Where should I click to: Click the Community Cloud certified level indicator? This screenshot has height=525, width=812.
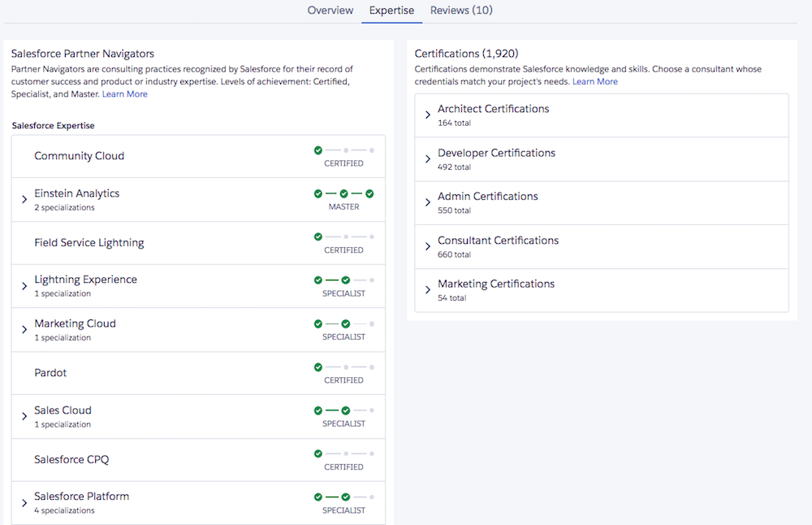tap(343, 155)
